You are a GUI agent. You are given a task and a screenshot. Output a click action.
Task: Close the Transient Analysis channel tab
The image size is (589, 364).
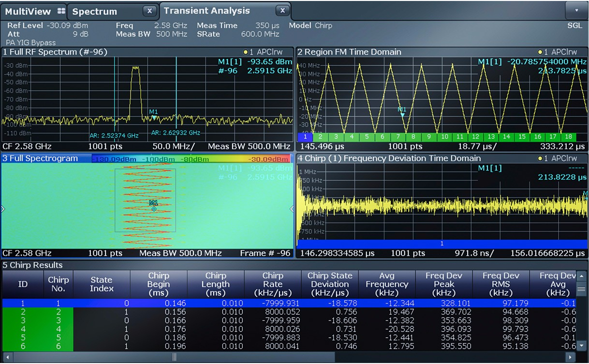(282, 10)
